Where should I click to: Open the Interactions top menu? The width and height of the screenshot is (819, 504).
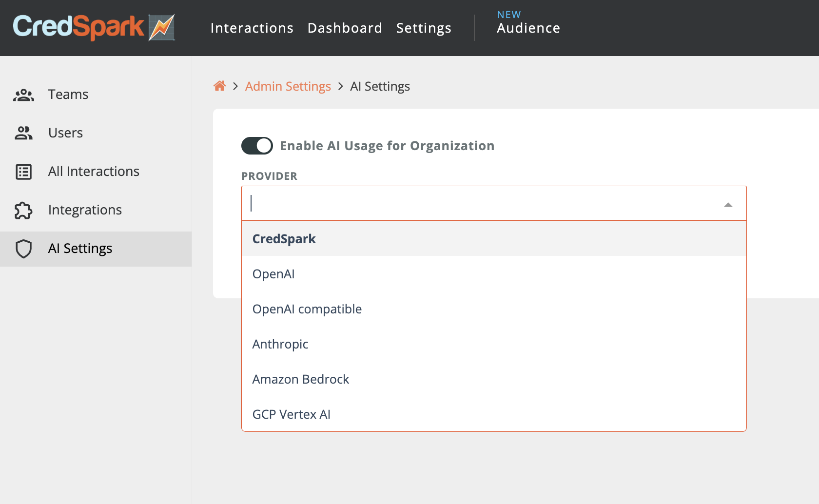[x=252, y=28]
